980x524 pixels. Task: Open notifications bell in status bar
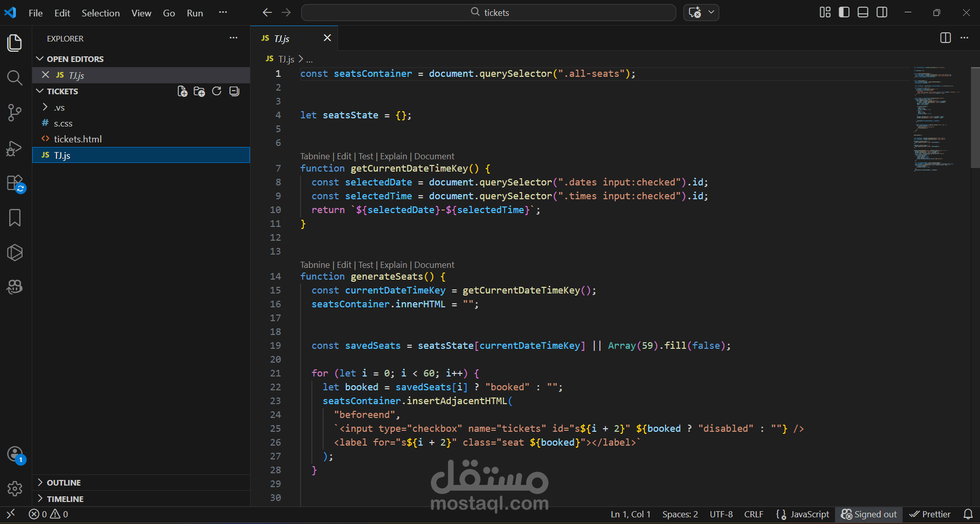pos(968,514)
